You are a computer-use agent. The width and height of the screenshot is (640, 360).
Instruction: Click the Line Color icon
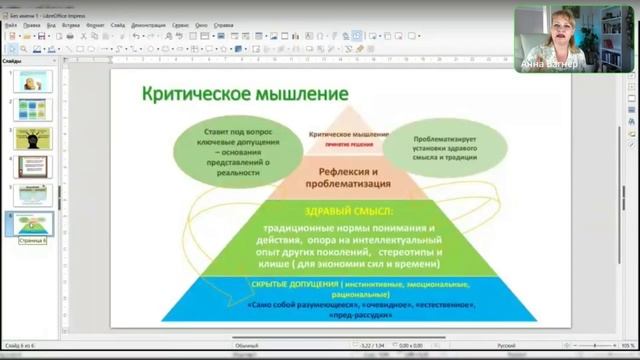pos(37,49)
